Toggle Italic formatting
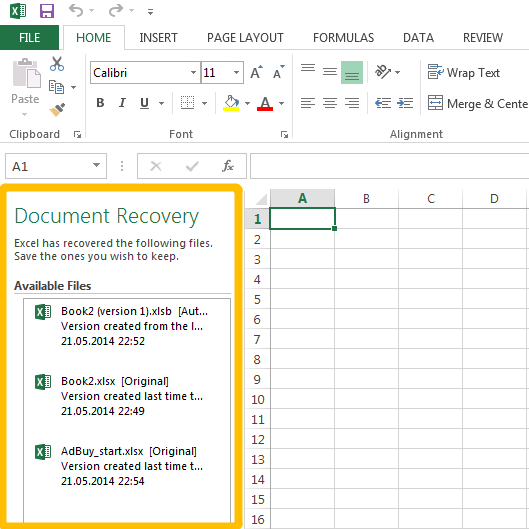This screenshot has width=529, height=529. click(x=122, y=103)
